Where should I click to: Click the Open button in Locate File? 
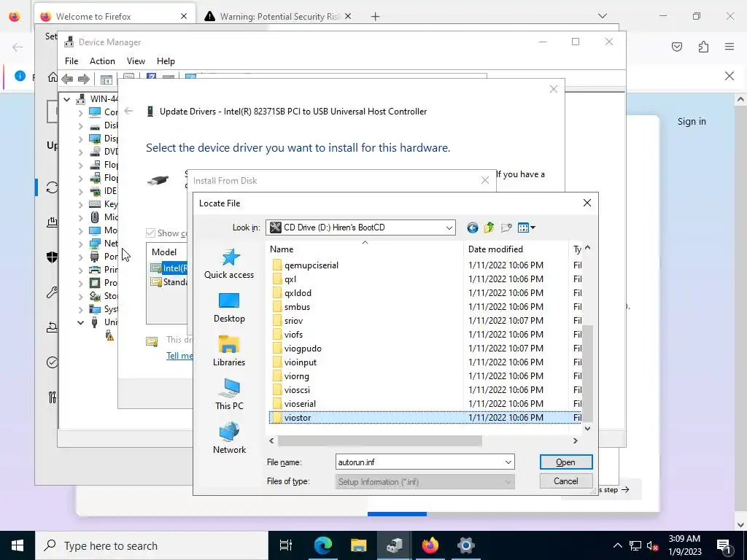tap(566, 462)
